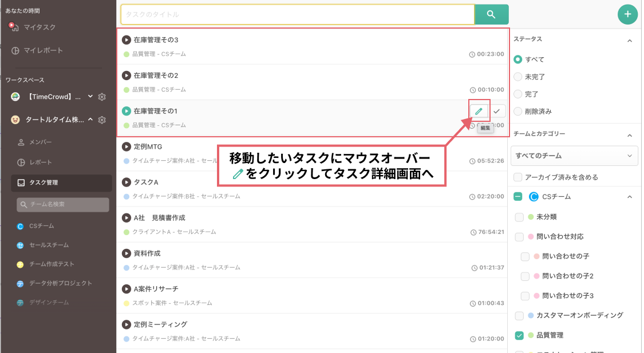The height and width of the screenshot is (353, 644).
Task: Uncheck the 品質管理 category
Action: (518, 335)
